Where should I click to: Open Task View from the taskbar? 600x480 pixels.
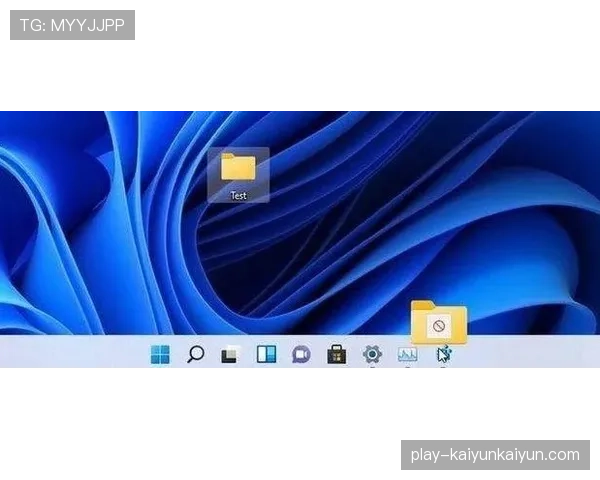(230, 354)
